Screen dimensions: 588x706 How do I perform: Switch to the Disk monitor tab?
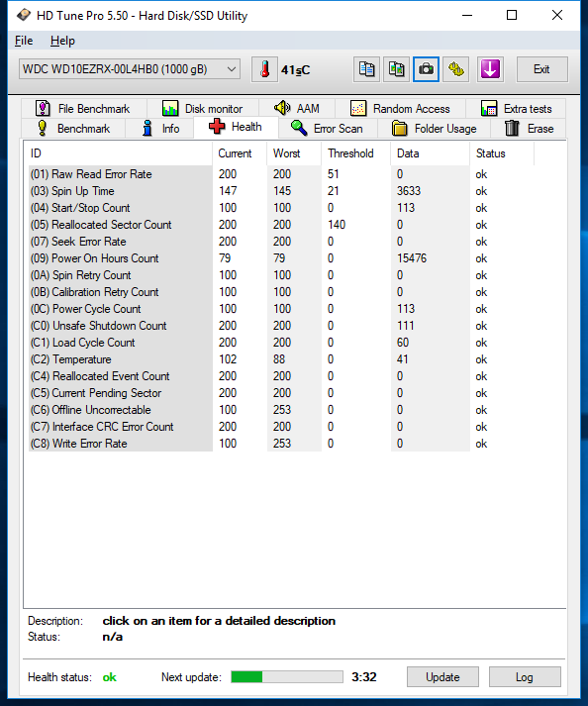[x=202, y=109]
